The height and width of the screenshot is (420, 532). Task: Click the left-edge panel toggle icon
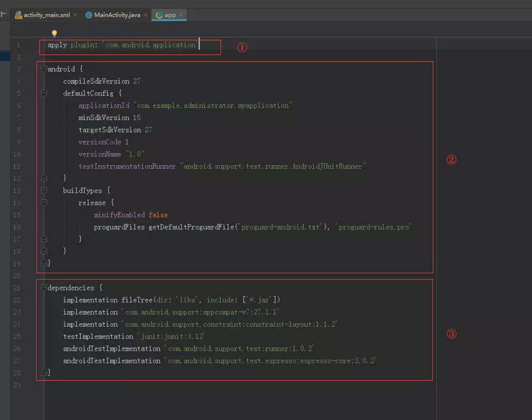(4, 14)
